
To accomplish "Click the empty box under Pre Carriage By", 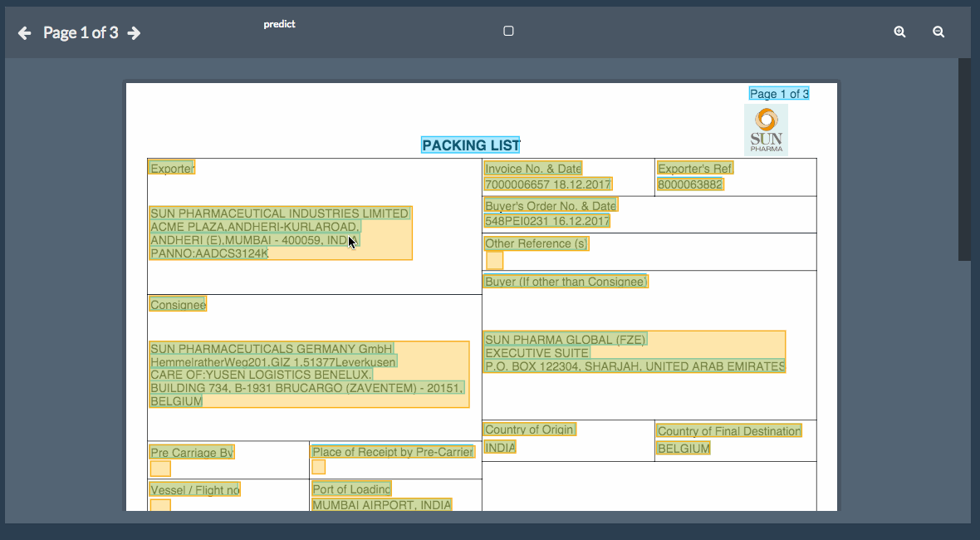I will [160, 469].
